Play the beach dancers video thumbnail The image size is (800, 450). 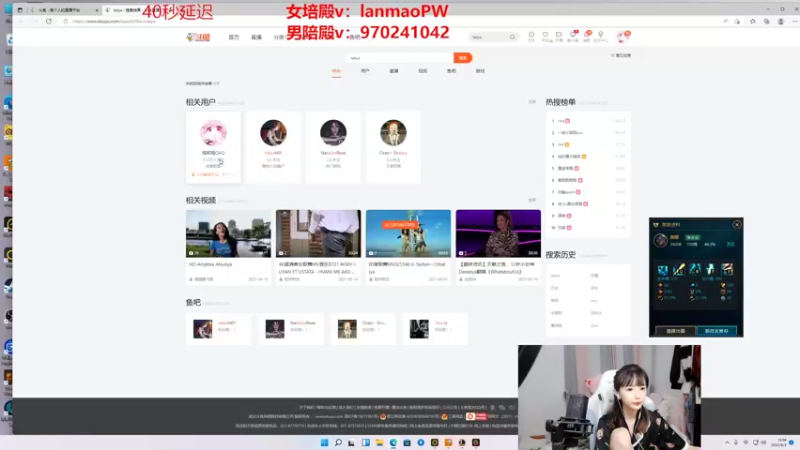[x=408, y=233]
